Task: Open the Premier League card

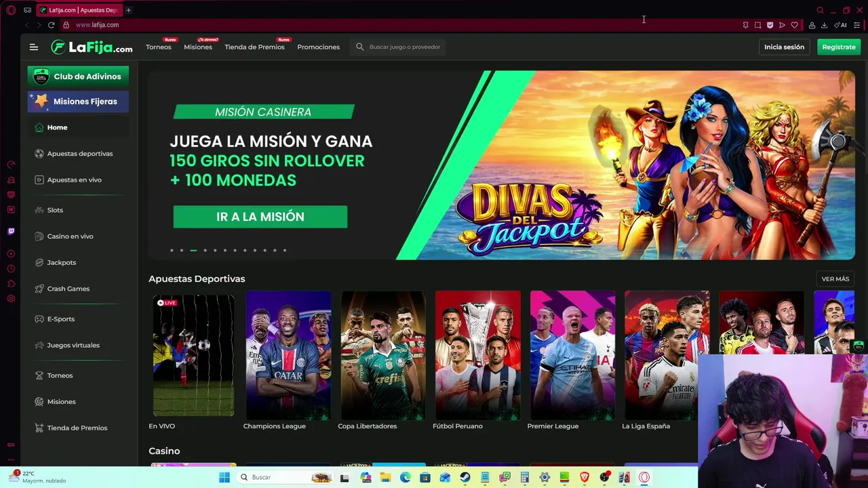Action: point(572,355)
